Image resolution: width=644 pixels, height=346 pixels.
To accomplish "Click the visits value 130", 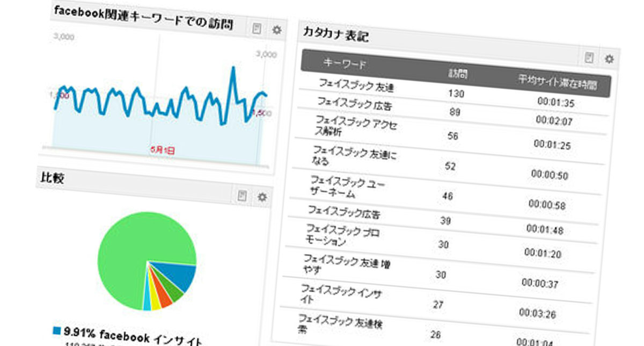I will click(x=456, y=94).
